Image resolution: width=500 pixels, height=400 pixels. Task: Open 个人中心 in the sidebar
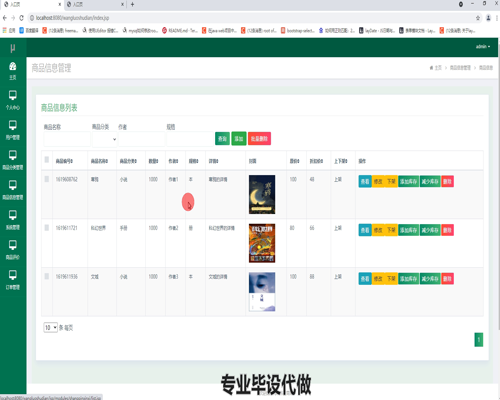[13, 100]
